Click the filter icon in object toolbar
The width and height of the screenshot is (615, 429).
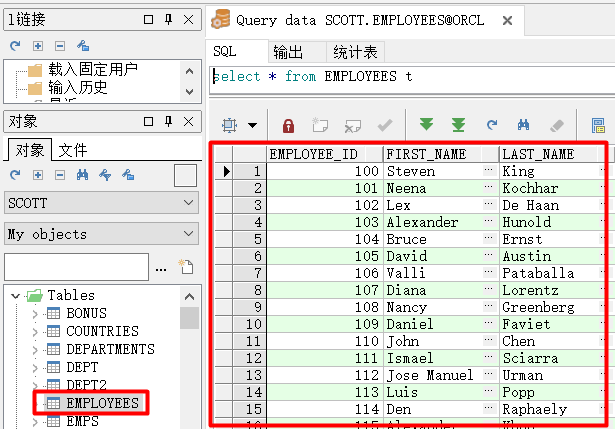[105, 175]
